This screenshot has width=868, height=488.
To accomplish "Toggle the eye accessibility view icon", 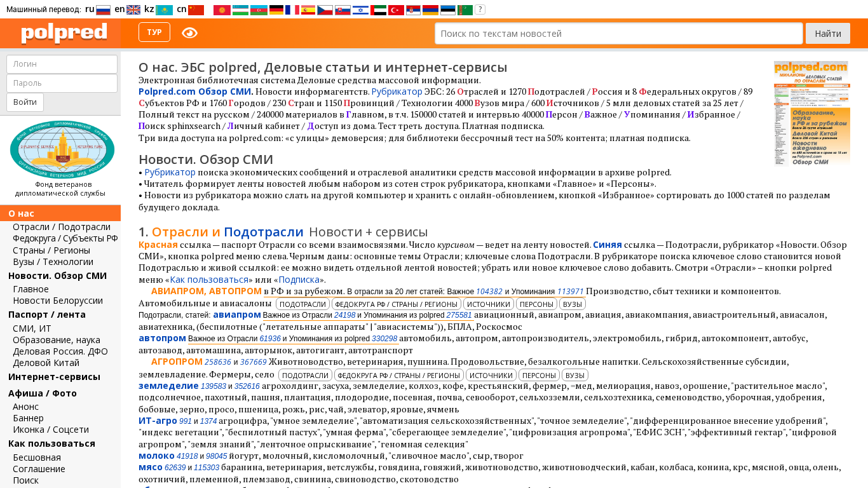I will pyautogui.click(x=189, y=33).
